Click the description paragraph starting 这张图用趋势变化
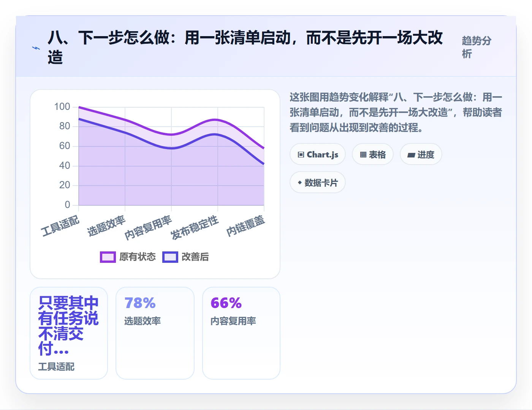The image size is (532, 410). (x=396, y=112)
